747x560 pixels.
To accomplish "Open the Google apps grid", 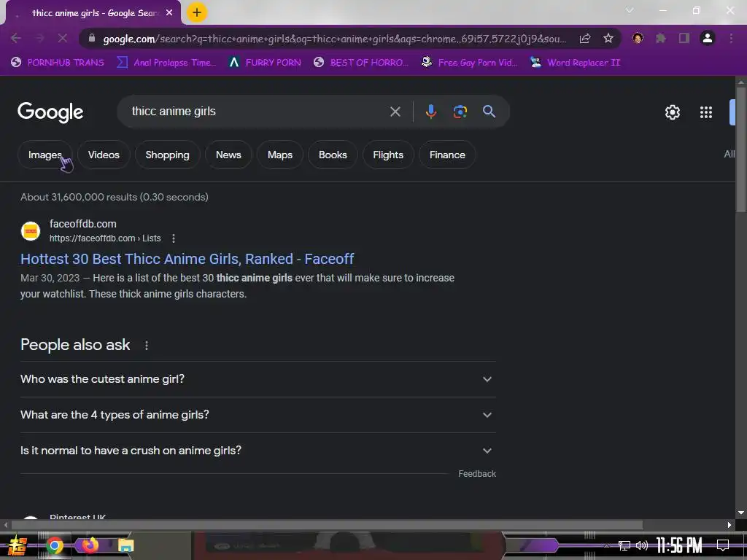I will click(x=705, y=112).
